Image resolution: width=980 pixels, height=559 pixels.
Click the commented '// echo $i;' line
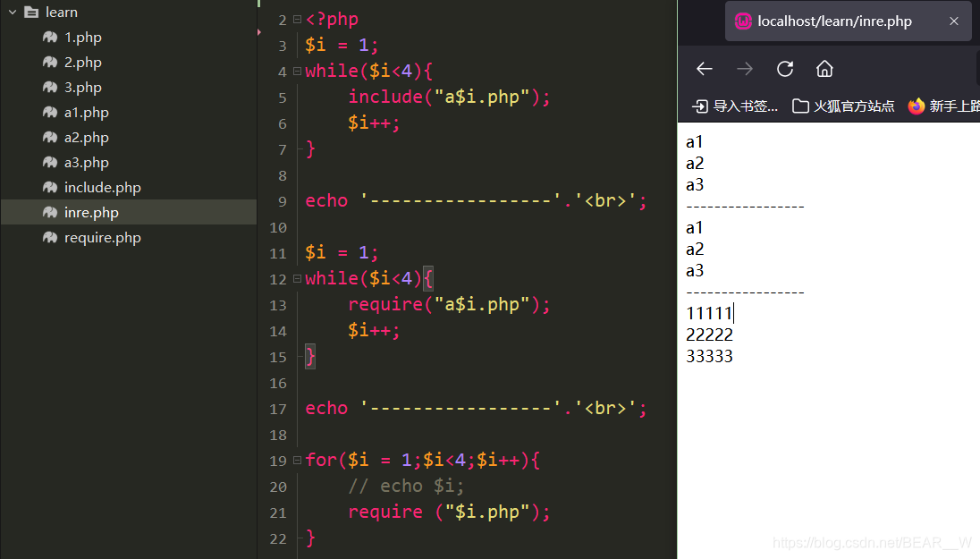coord(406,486)
